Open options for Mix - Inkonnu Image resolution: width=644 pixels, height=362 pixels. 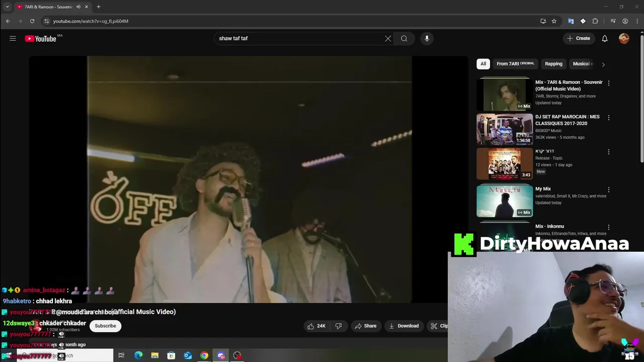(609, 227)
